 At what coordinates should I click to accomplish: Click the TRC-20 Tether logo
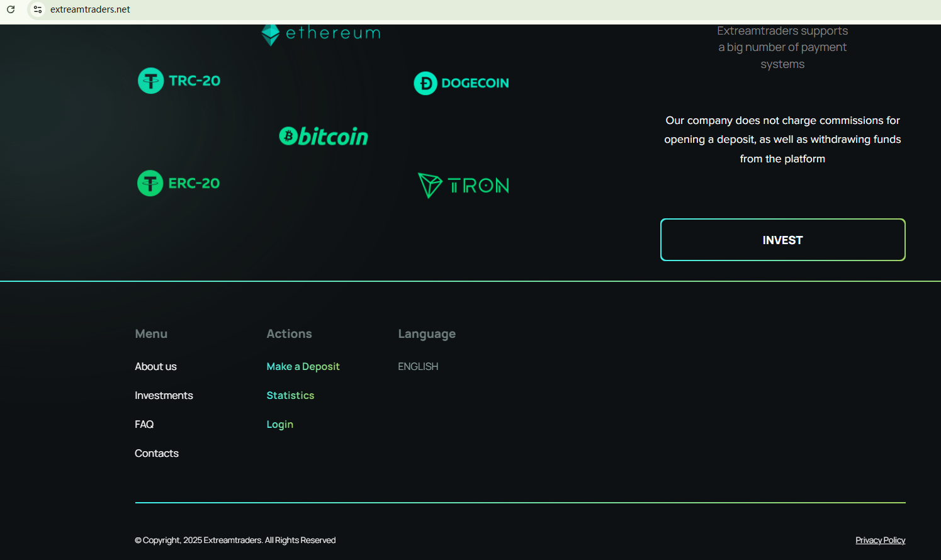click(x=179, y=81)
